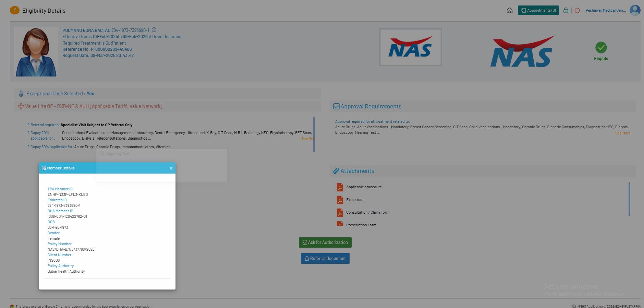Image resolution: width=644 pixels, height=308 pixels.
Task: Go back using the orange back arrow
Action: [x=15, y=11]
